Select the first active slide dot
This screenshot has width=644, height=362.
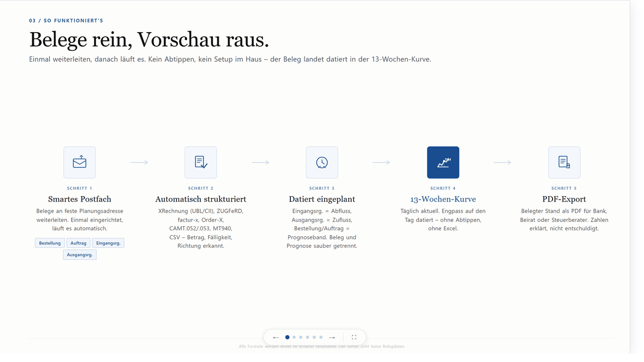[x=287, y=337]
